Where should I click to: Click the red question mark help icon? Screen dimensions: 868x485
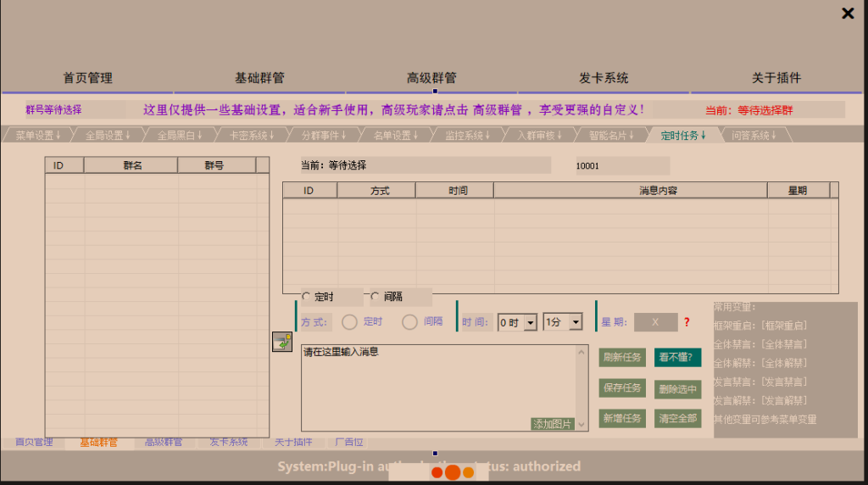687,322
